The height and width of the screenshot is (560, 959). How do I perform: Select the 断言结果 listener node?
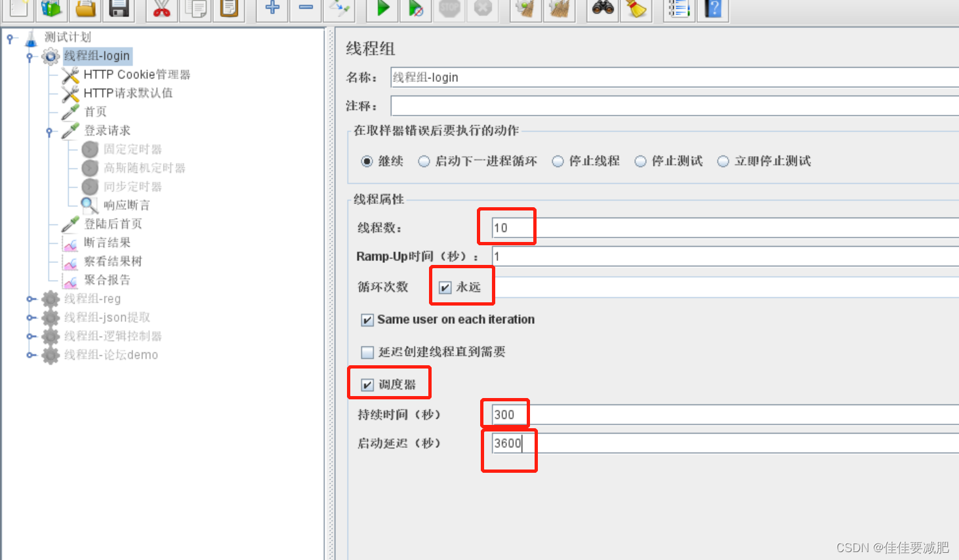tap(108, 243)
